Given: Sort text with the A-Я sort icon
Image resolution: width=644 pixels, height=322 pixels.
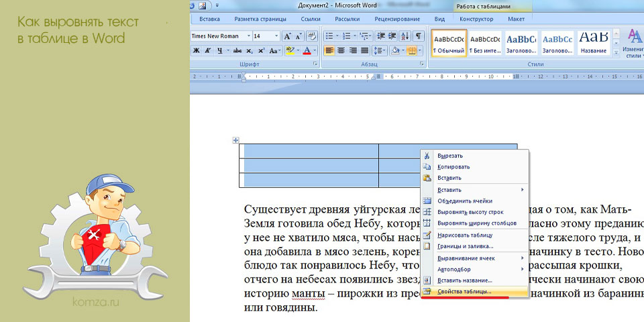Looking at the screenshot, I should [x=405, y=36].
